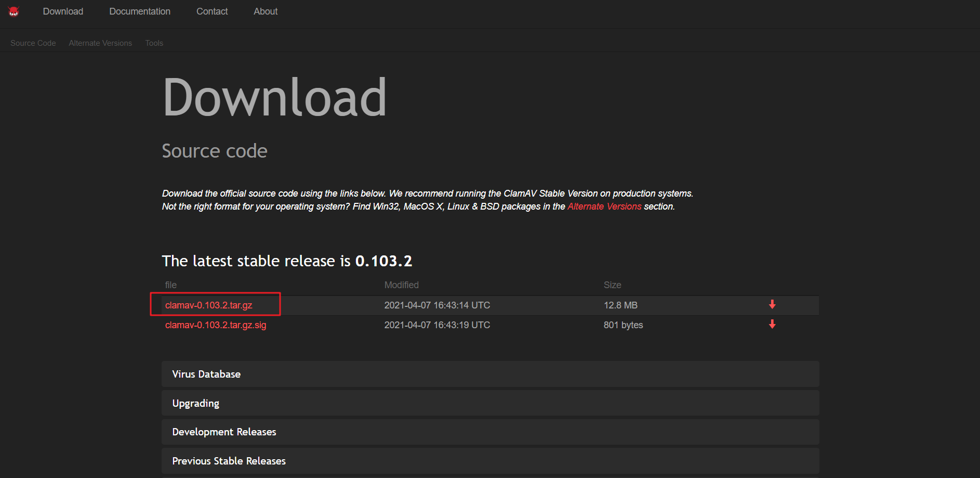Screen dimensions: 980x478
Task: Expand the Development Releases section
Action: pos(490,432)
